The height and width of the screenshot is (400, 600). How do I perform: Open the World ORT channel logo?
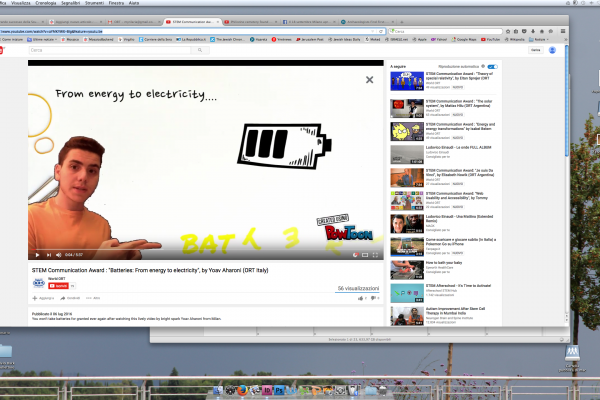point(39,283)
